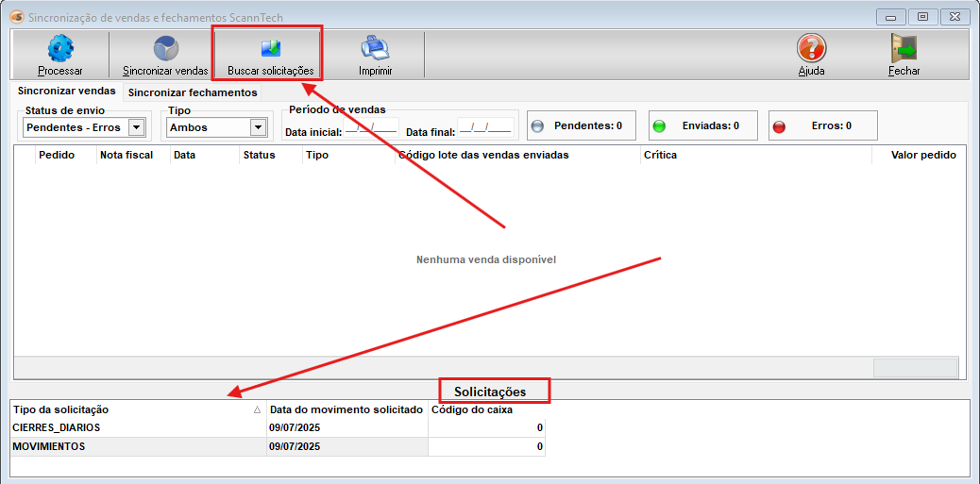The height and width of the screenshot is (484, 980).
Task: Select the MOVIMIENTOS request row
Action: click(x=137, y=446)
